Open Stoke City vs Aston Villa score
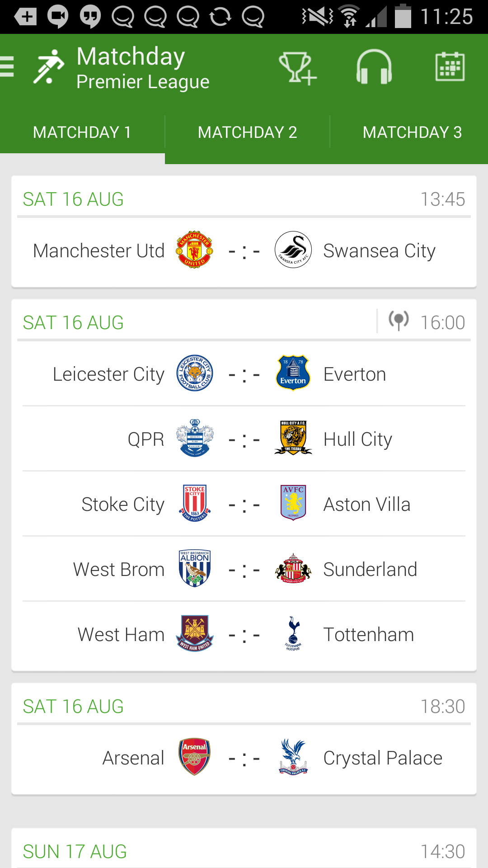Image resolution: width=488 pixels, height=868 pixels. tap(244, 504)
